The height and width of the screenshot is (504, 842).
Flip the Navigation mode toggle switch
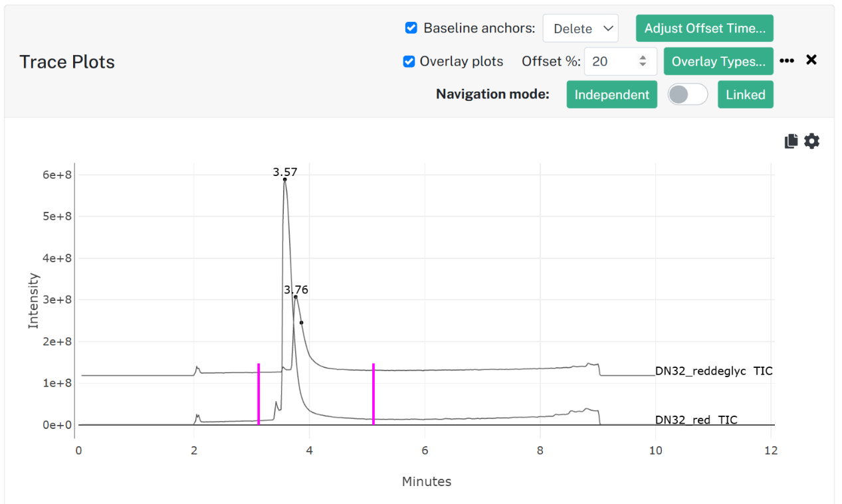click(688, 94)
